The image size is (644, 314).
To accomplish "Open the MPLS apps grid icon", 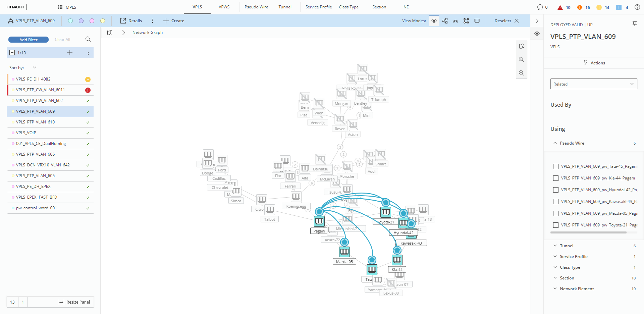I will [x=60, y=7].
